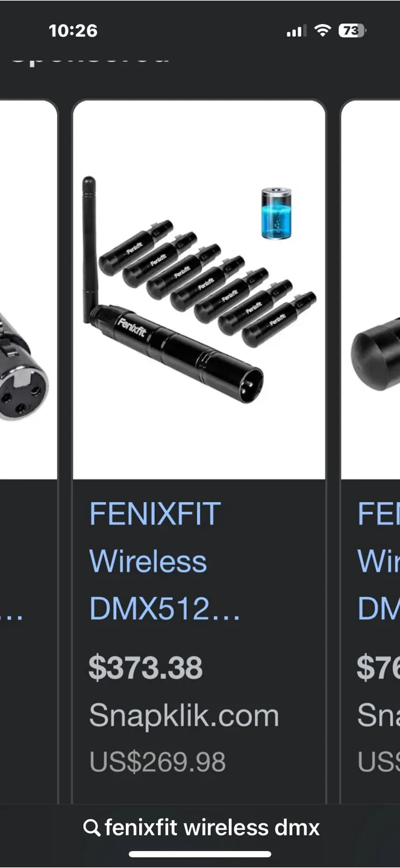This screenshot has height=868, width=400.
Task: Open the FENIXFIT Wireless DMX512 product title
Action: point(164,562)
